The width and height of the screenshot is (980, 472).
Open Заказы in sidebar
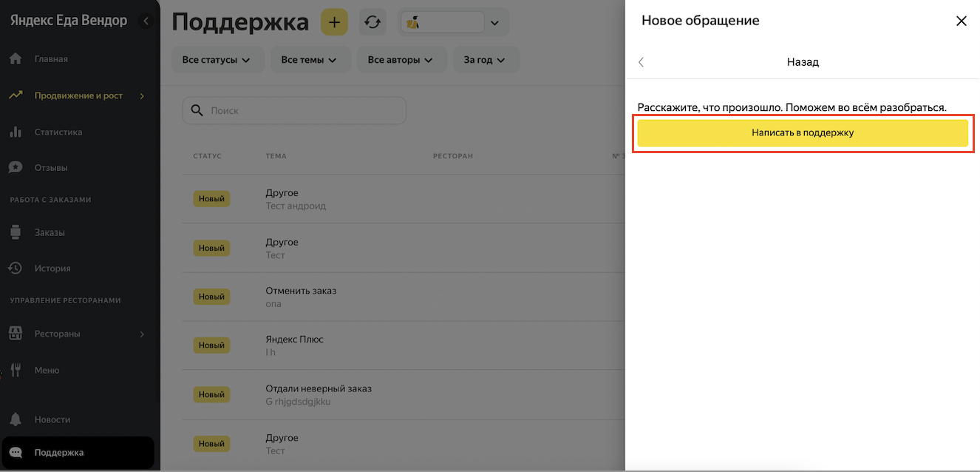coord(50,232)
